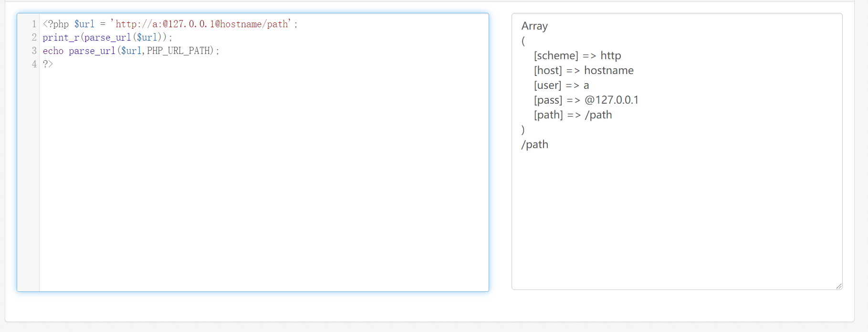Click the [user] => a output line
The height and width of the screenshot is (332, 868).
(x=561, y=86)
